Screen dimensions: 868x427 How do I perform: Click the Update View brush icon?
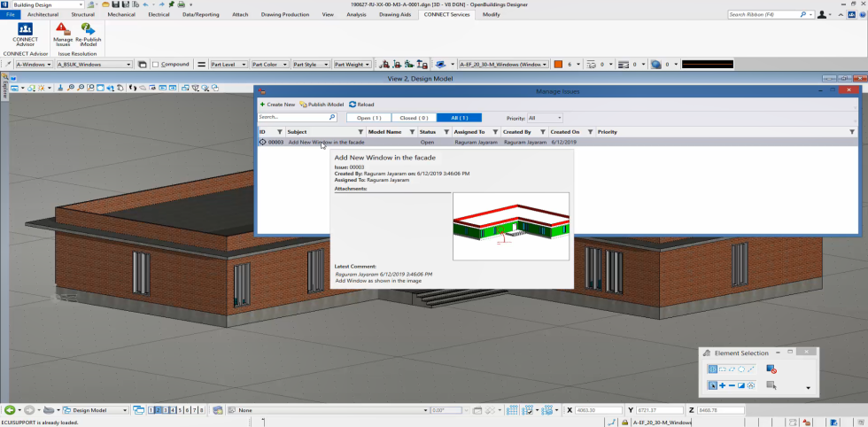click(60, 88)
